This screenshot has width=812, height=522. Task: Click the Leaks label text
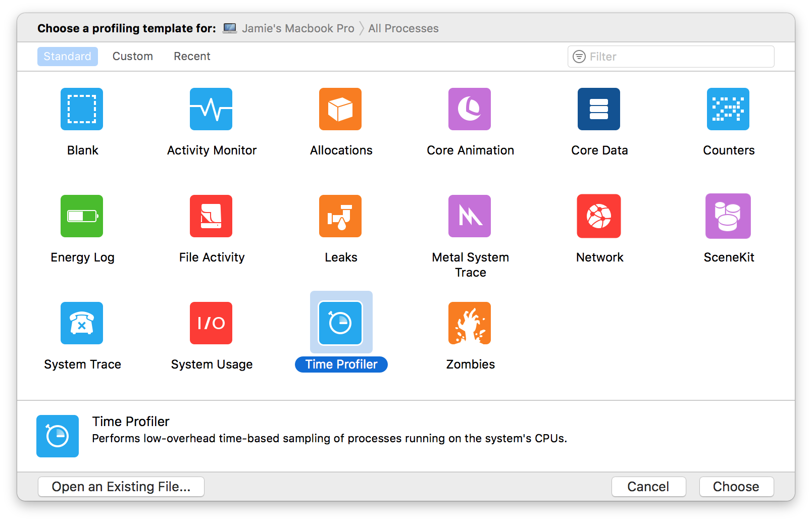(341, 257)
